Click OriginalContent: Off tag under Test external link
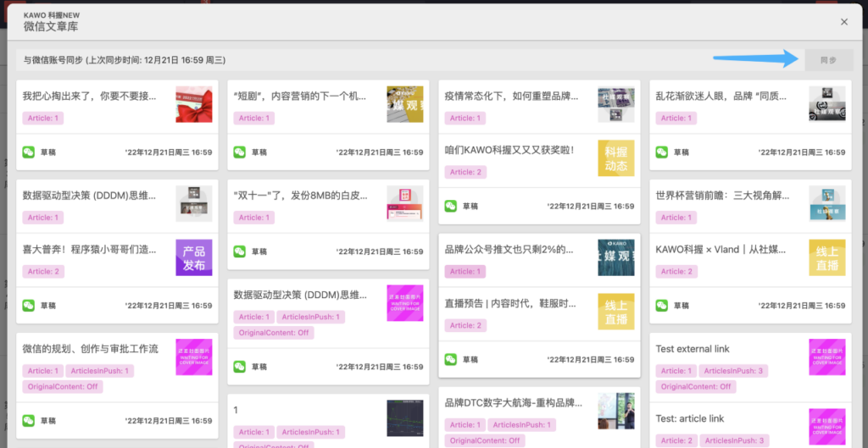The image size is (868, 448). pos(696,387)
